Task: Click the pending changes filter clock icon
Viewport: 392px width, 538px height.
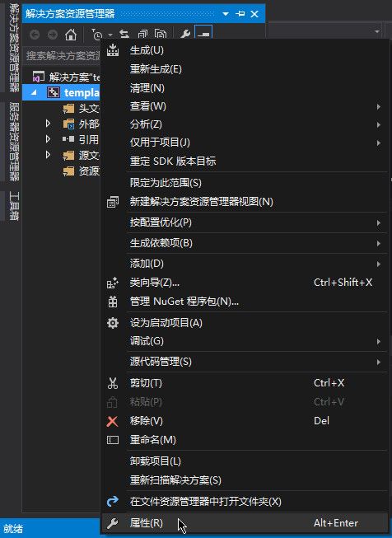Action: pyautogui.click(x=96, y=35)
